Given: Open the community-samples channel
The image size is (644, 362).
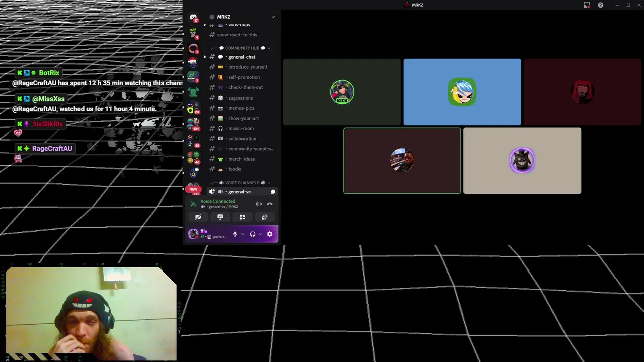Looking at the screenshot, I should pyautogui.click(x=242, y=149).
